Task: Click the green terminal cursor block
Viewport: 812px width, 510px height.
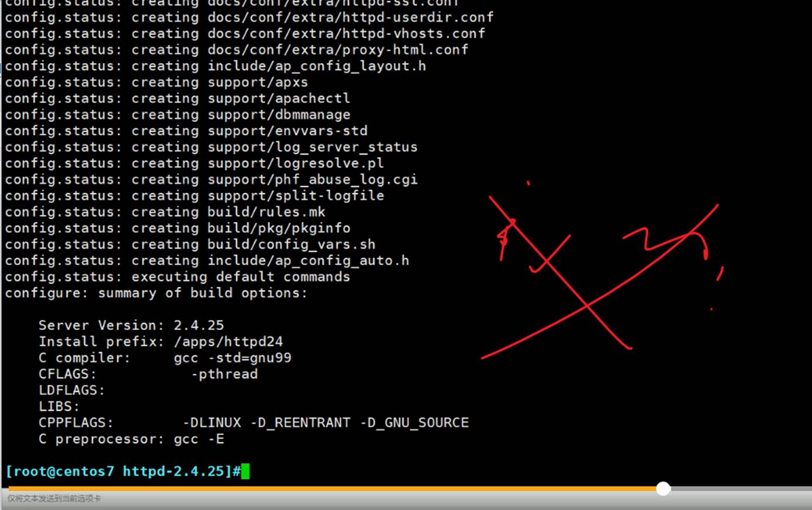Action: 246,471
